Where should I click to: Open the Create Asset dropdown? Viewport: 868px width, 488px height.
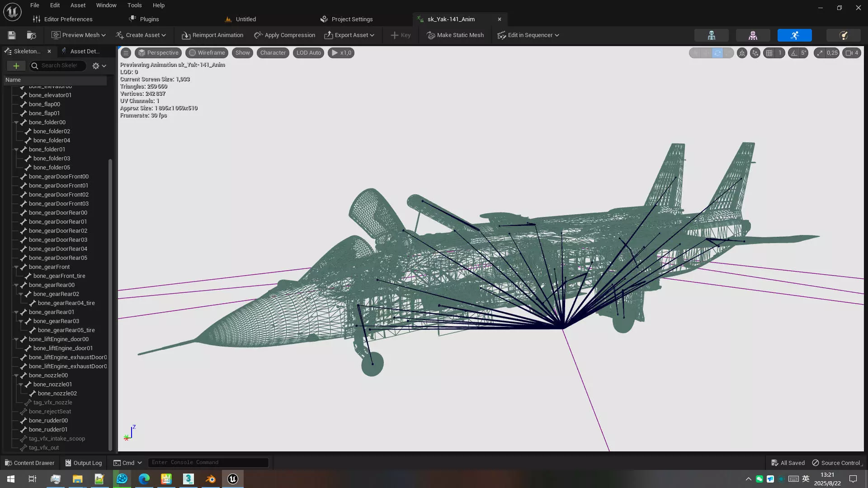tap(141, 35)
